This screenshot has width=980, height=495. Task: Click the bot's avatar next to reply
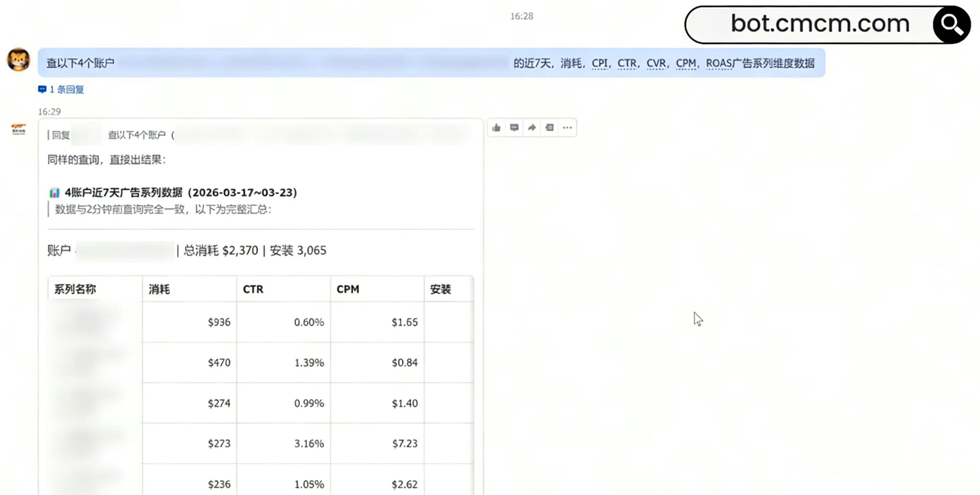[18, 129]
